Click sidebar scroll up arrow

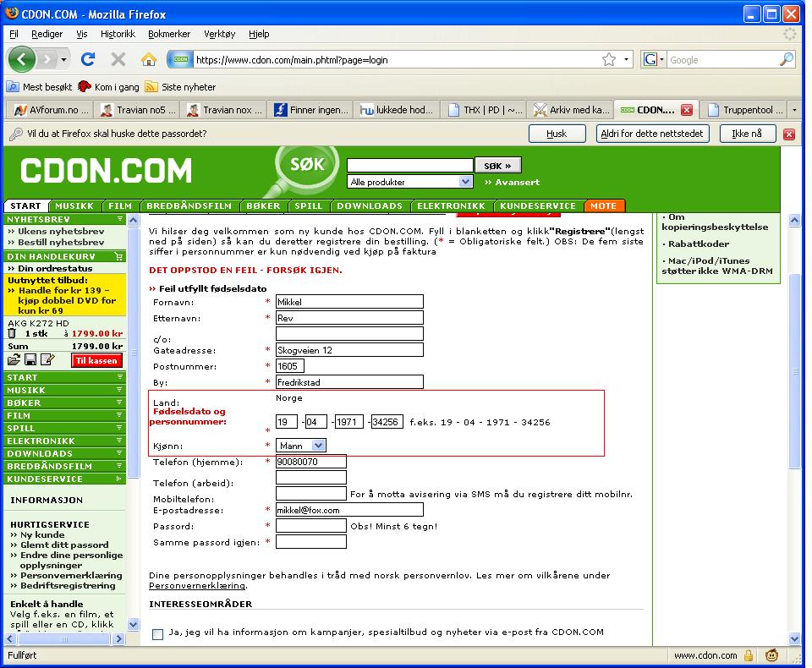point(133,220)
